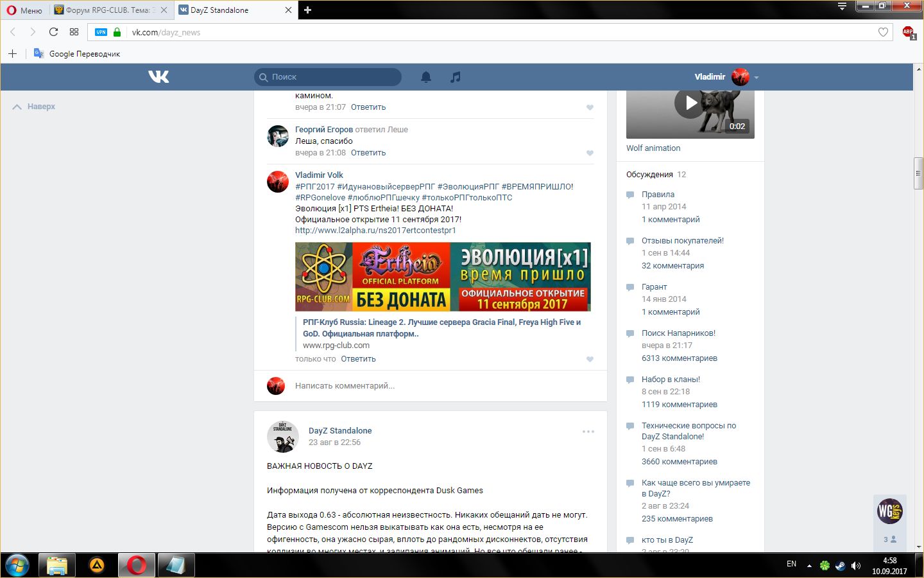Image resolution: width=924 pixels, height=578 pixels.
Task: Reload the current page
Action: (x=53, y=31)
